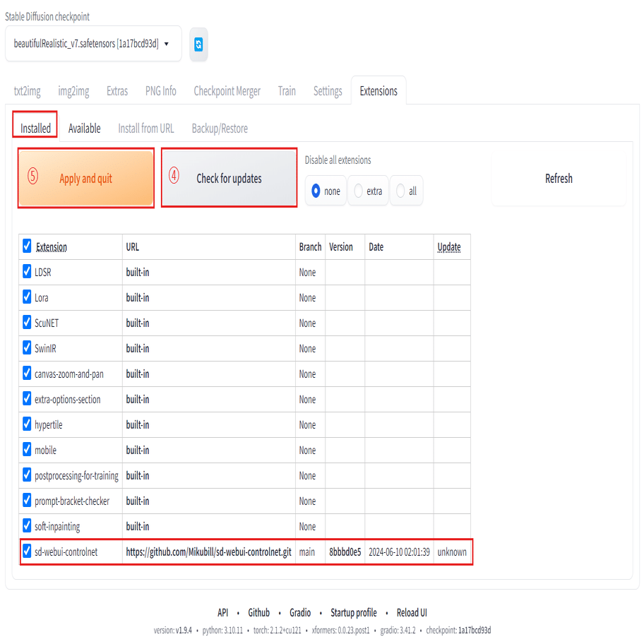Toggle the mobile extension checkbox
The width and height of the screenshot is (644, 644).
pos(27,450)
